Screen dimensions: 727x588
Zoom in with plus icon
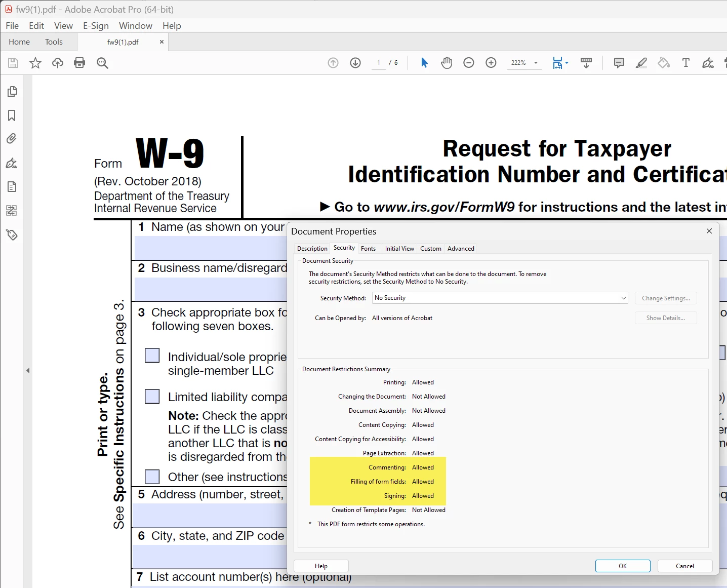tap(491, 63)
